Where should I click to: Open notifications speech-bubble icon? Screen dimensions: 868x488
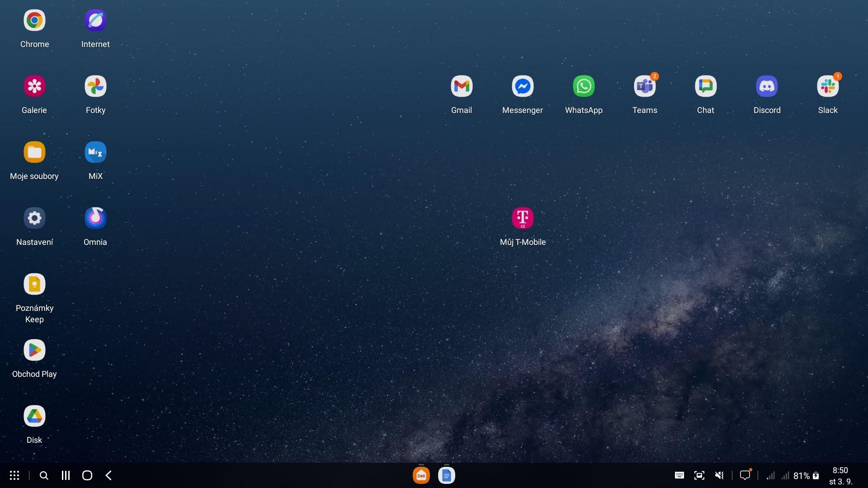point(745,475)
